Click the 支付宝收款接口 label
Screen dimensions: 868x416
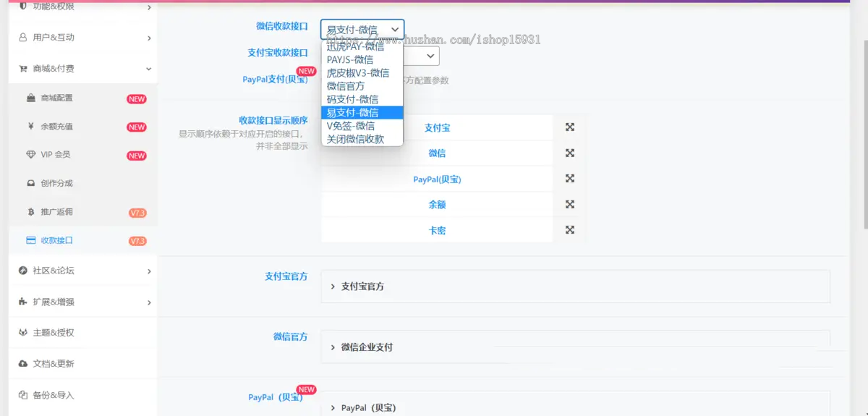(x=278, y=53)
